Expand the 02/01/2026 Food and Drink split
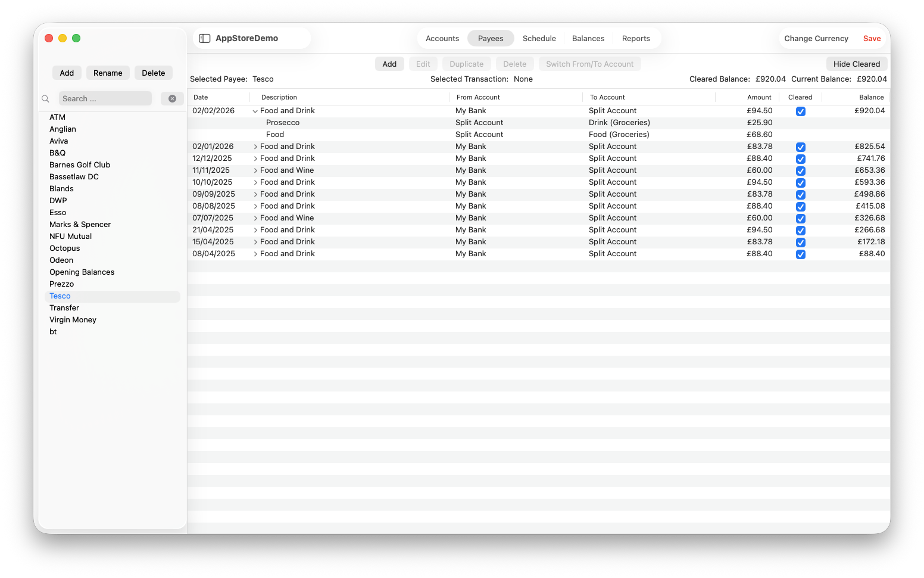The image size is (924, 578). tap(255, 147)
